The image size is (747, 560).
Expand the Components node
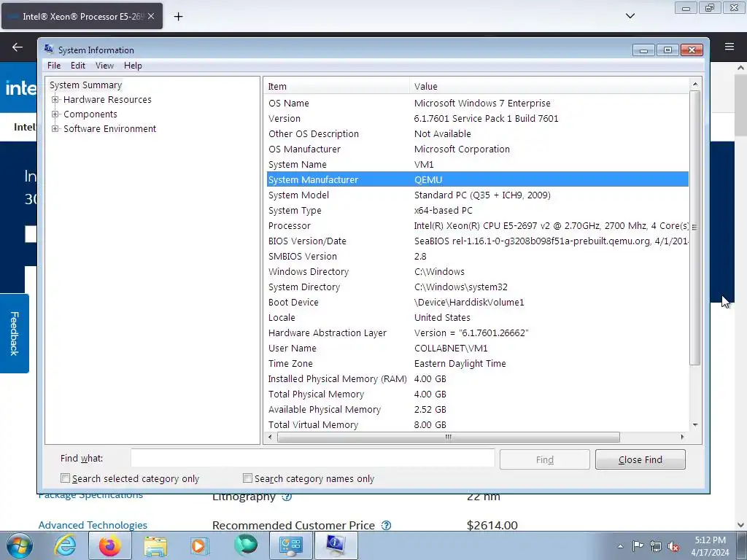click(55, 114)
